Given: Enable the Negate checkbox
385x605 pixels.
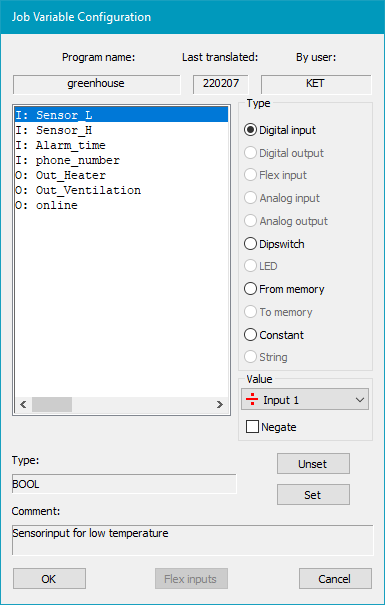Looking at the screenshot, I should pyautogui.click(x=252, y=427).
